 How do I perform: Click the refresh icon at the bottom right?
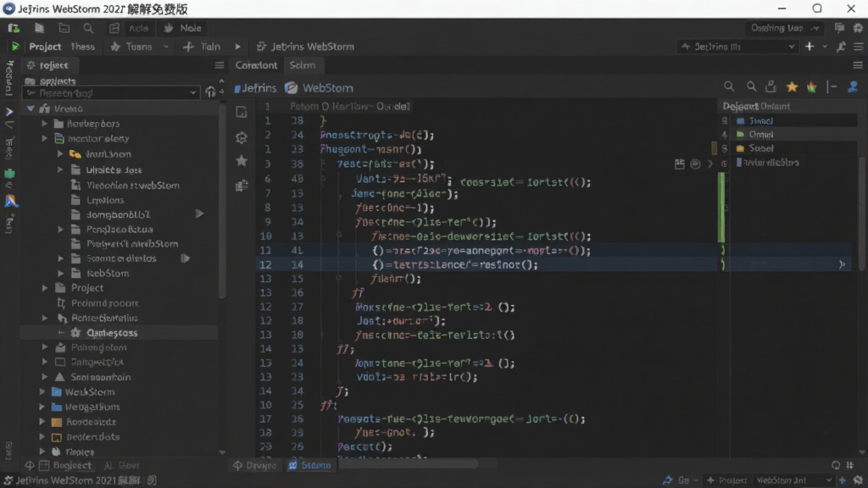[x=836, y=465]
